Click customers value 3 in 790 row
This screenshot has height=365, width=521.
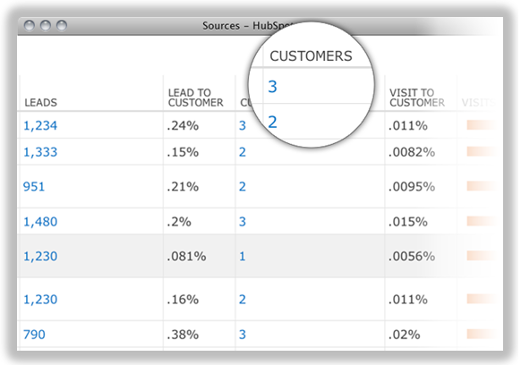[242, 334]
